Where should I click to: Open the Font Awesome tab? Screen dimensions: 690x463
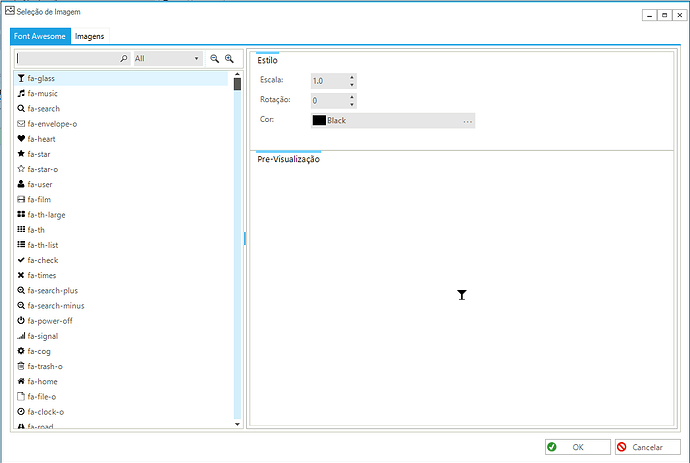[40, 36]
